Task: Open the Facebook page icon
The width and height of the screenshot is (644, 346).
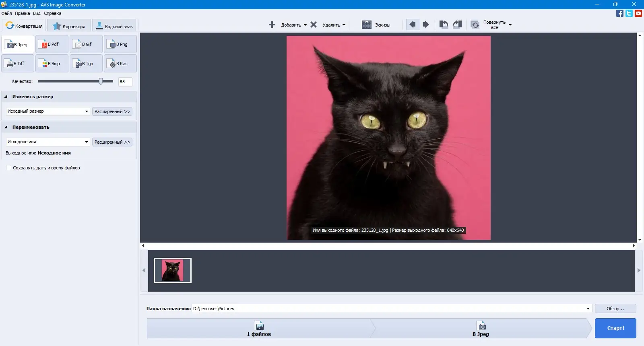Action: [x=620, y=13]
